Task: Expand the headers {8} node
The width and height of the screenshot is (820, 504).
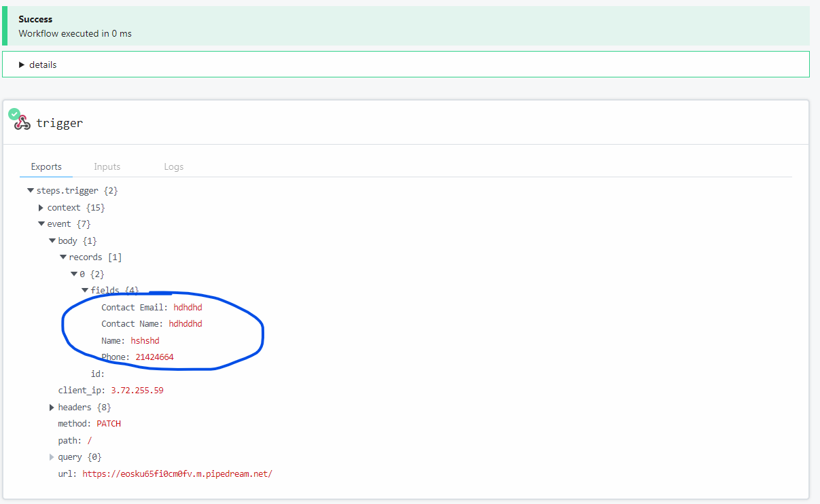Action: click(52, 408)
